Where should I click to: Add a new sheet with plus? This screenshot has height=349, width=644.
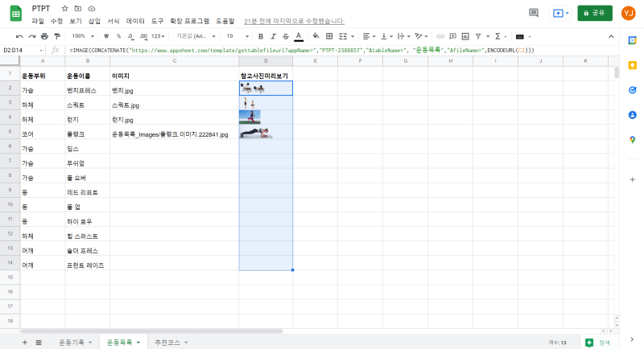tap(25, 343)
